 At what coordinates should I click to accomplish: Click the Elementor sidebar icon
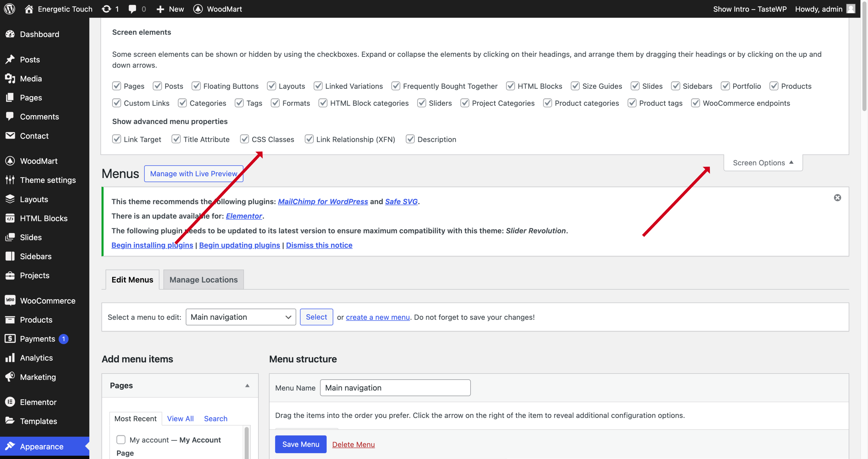coord(10,402)
